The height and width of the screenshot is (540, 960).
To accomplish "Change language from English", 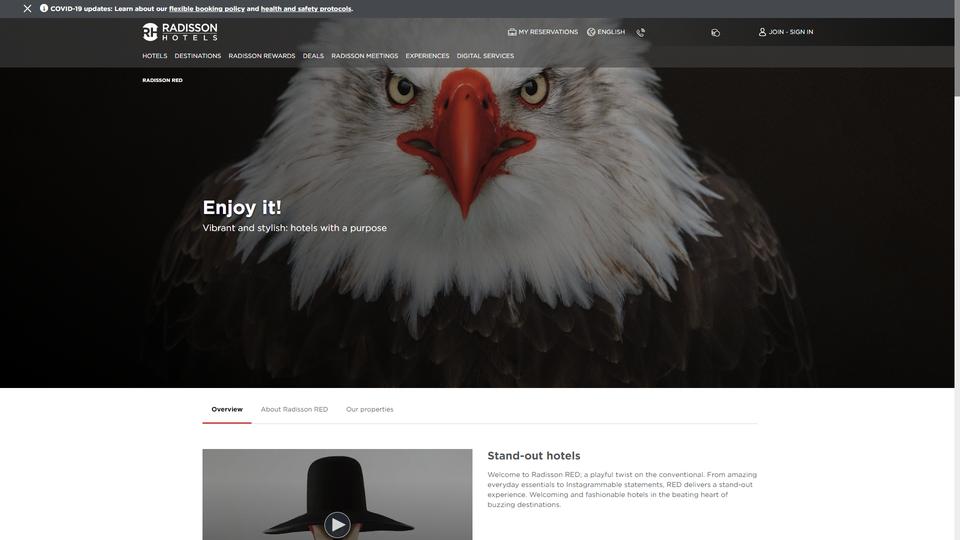I will tap(606, 32).
